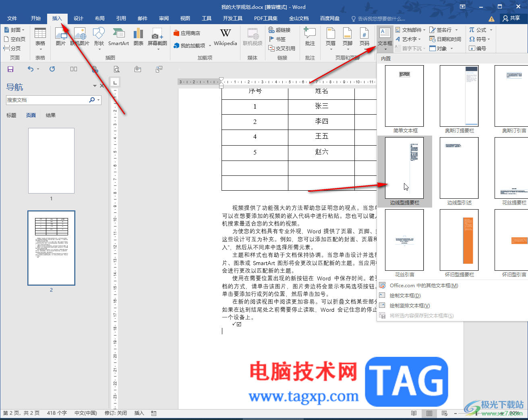Viewport: 528px width, 420px height.
Task: Open the Signature Line (签名行) menu
Action: [x=444, y=30]
